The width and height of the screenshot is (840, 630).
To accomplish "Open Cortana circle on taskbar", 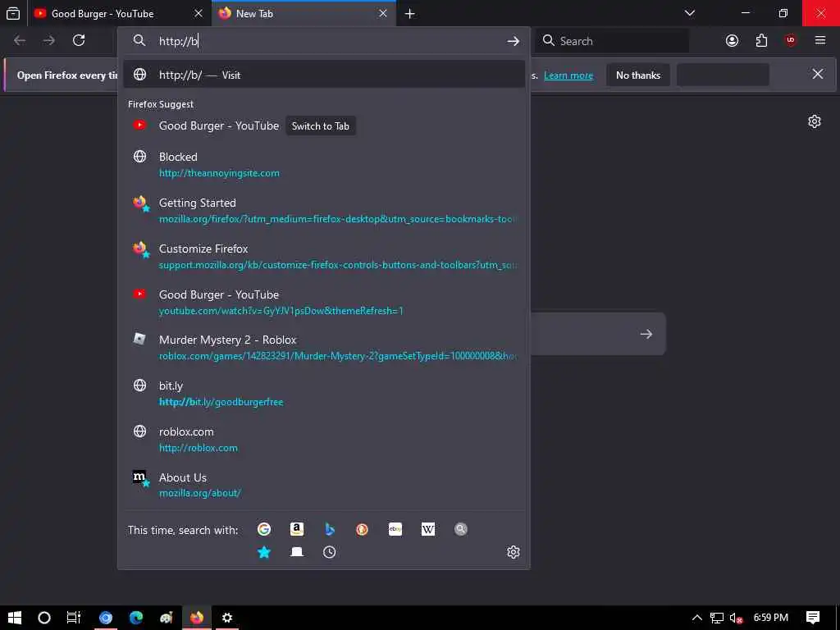I will pos(44,618).
